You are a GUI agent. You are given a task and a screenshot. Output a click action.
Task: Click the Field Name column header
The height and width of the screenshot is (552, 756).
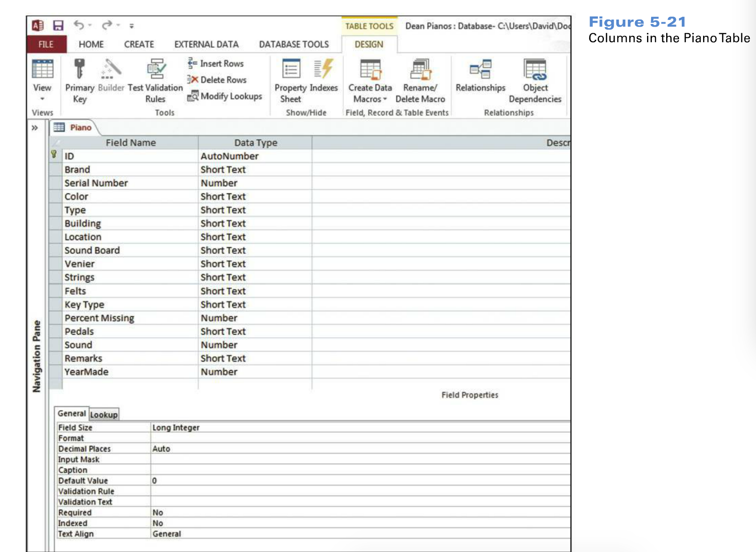click(130, 143)
